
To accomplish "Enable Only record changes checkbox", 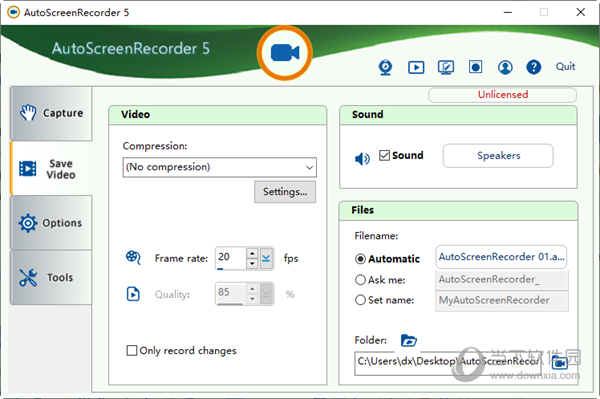I will click(132, 350).
